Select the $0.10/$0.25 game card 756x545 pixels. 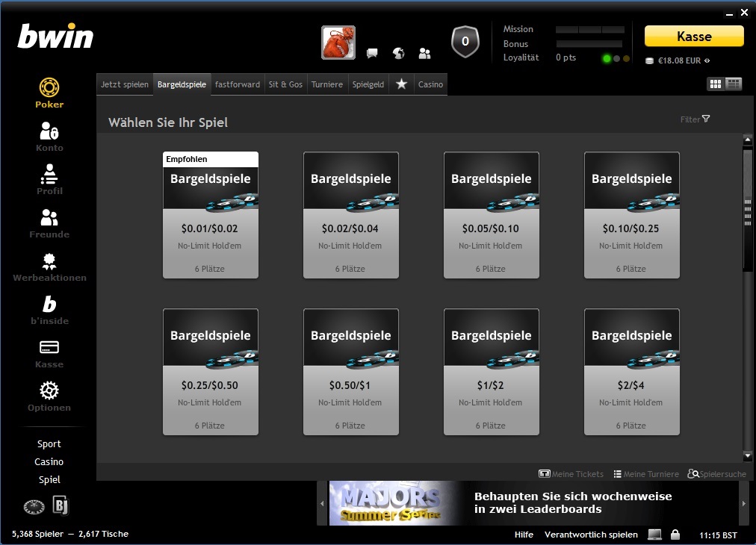tap(631, 215)
